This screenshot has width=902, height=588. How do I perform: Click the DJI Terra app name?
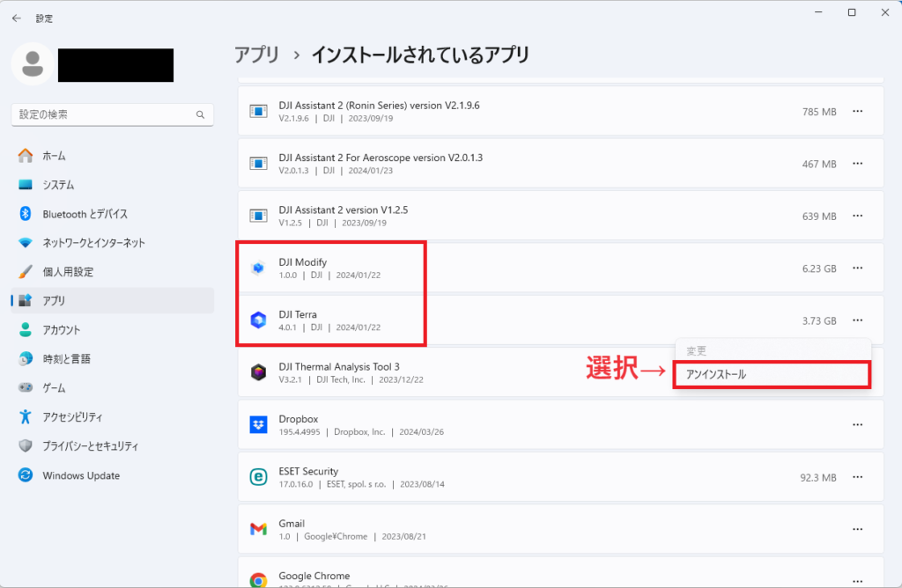click(298, 314)
